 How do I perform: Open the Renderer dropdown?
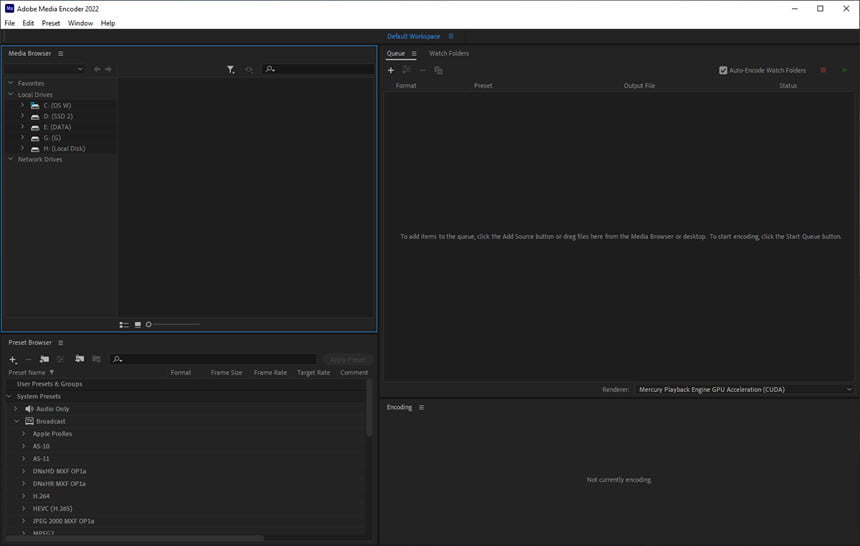(x=744, y=389)
